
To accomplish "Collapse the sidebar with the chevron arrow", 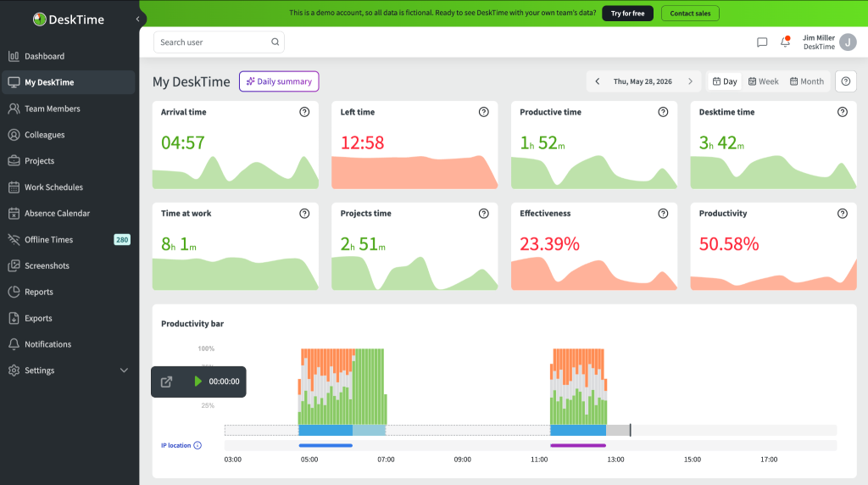I will point(138,19).
